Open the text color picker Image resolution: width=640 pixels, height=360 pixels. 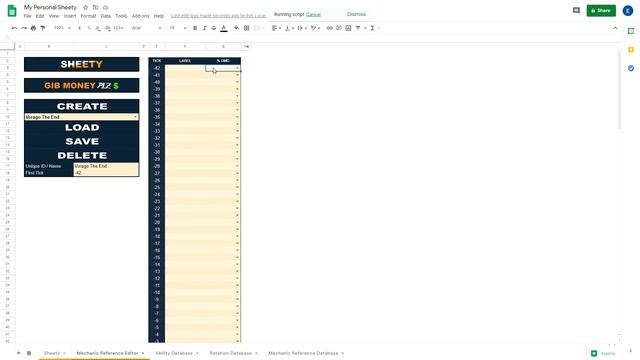[224, 28]
